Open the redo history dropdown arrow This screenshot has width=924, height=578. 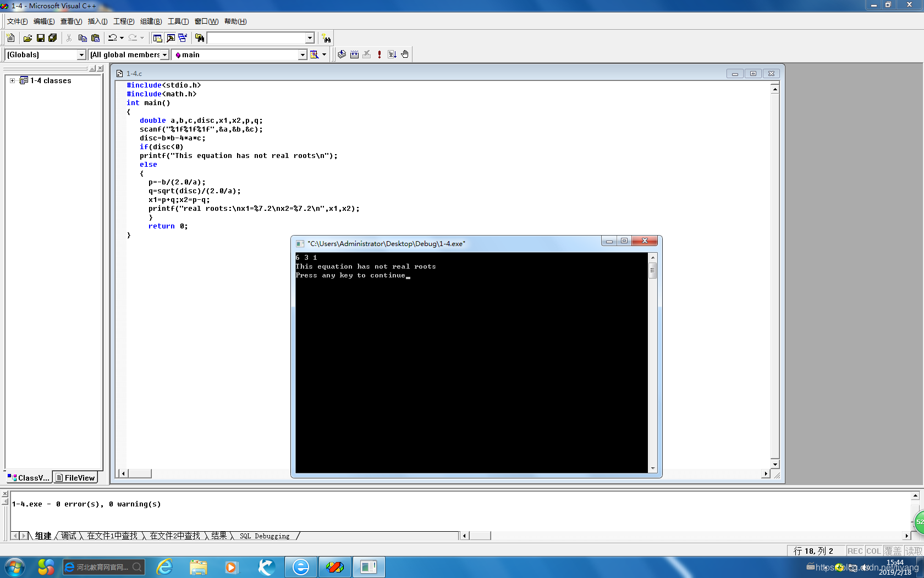click(142, 38)
